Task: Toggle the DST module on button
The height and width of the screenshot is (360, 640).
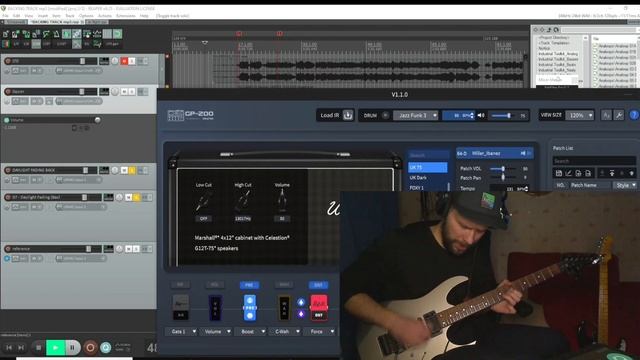Action: (x=318, y=284)
